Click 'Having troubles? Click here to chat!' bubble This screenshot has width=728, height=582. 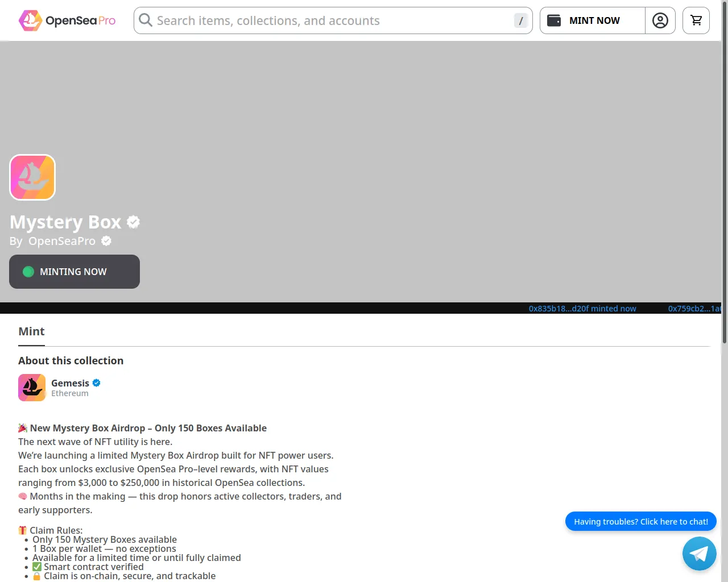click(x=641, y=521)
